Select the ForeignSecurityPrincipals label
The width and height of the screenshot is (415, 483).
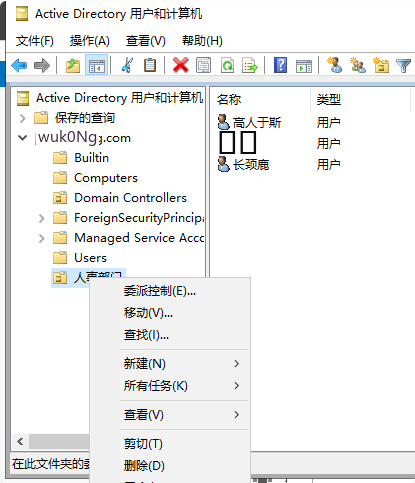[139, 218]
